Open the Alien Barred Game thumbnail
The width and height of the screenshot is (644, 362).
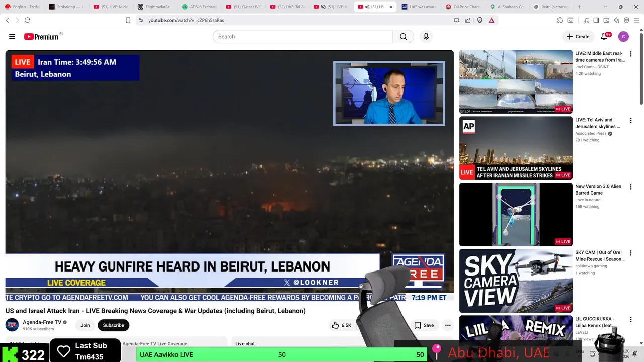516,214
